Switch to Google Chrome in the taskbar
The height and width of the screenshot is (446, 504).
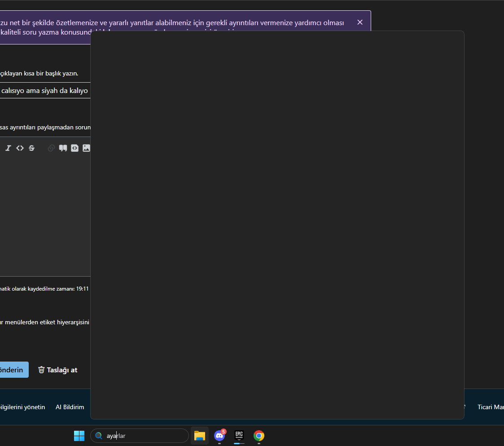coord(259,436)
